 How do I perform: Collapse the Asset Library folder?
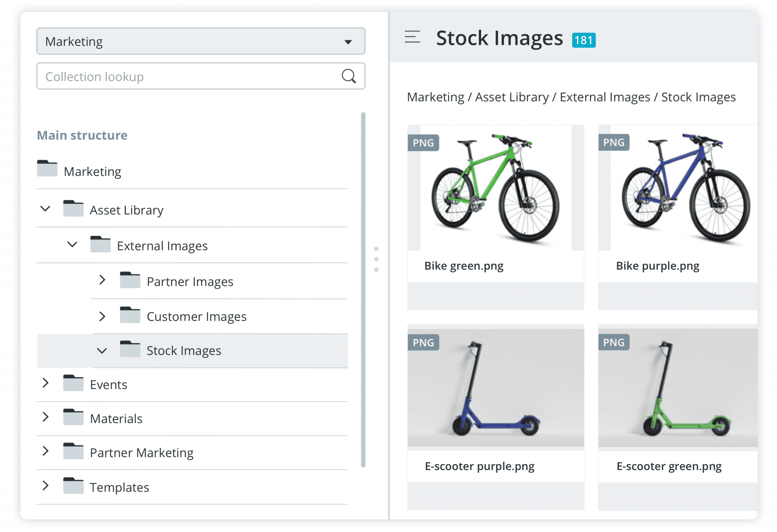(x=45, y=209)
